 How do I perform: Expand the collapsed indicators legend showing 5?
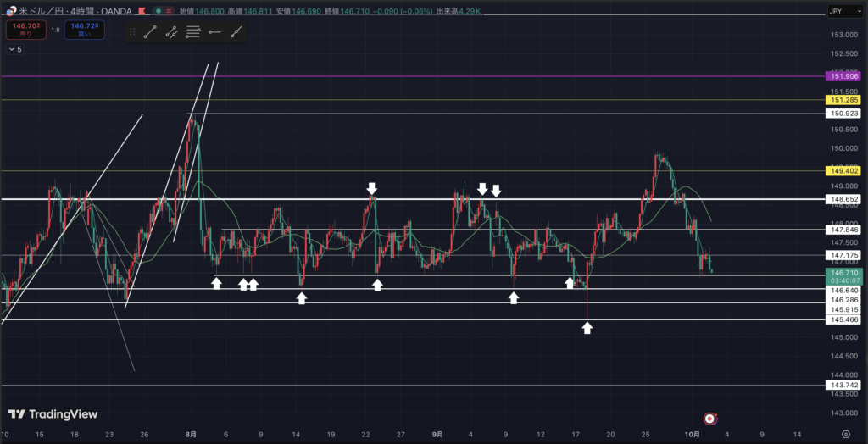[x=15, y=49]
